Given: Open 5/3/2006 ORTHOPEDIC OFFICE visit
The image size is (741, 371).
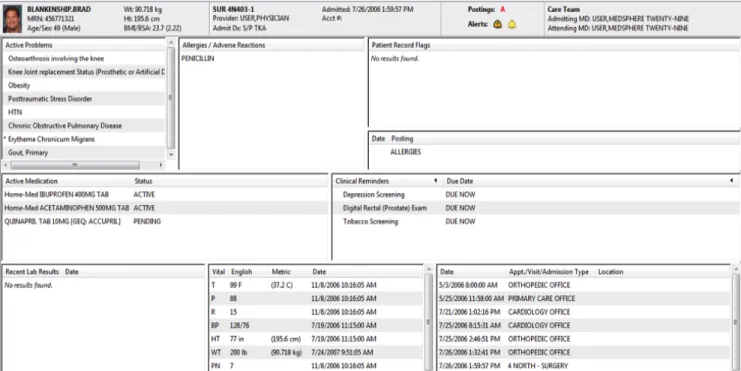Looking at the screenshot, I should 584,285.
